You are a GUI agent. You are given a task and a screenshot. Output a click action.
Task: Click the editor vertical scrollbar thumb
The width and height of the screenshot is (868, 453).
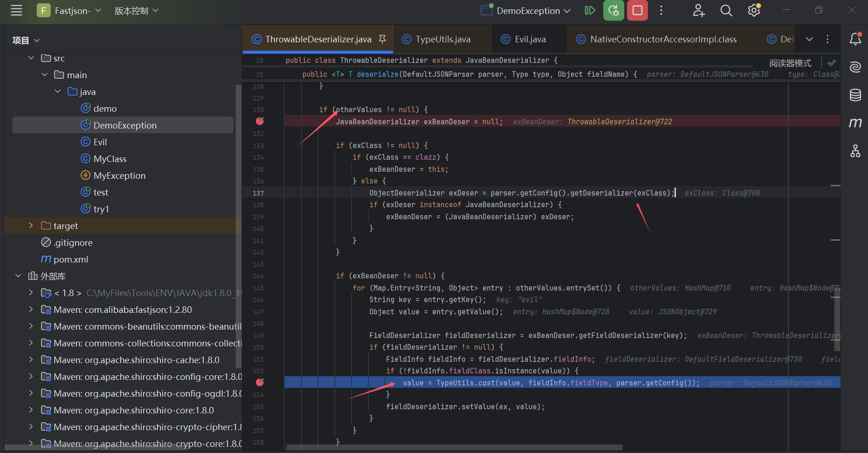(x=837, y=319)
